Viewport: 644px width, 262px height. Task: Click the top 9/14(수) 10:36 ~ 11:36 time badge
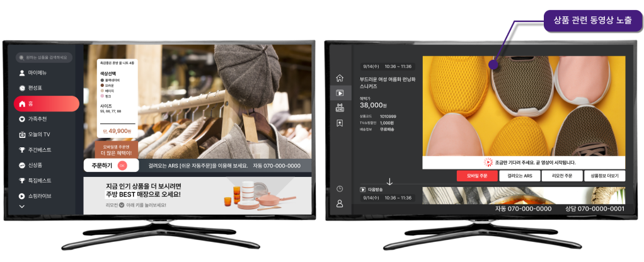pyautogui.click(x=388, y=66)
